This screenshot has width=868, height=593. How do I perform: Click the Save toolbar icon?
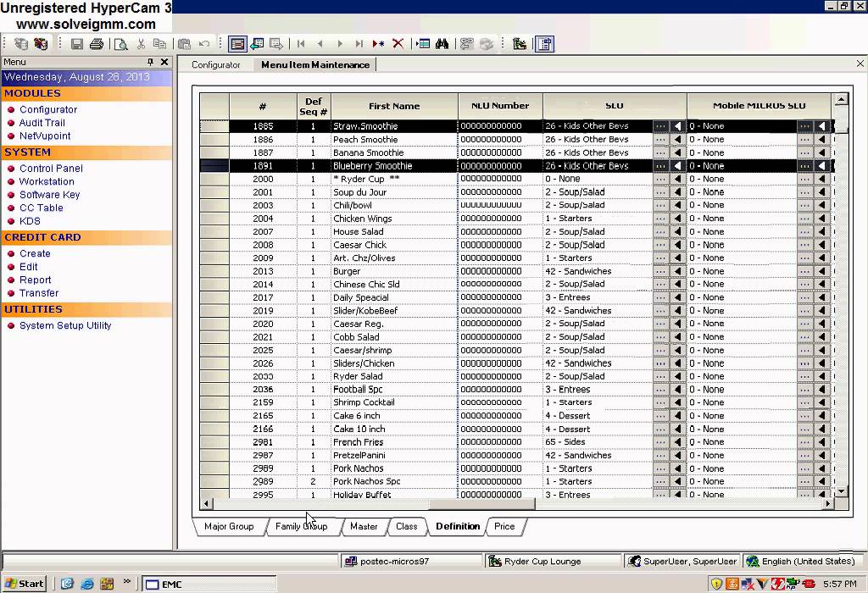(x=77, y=44)
